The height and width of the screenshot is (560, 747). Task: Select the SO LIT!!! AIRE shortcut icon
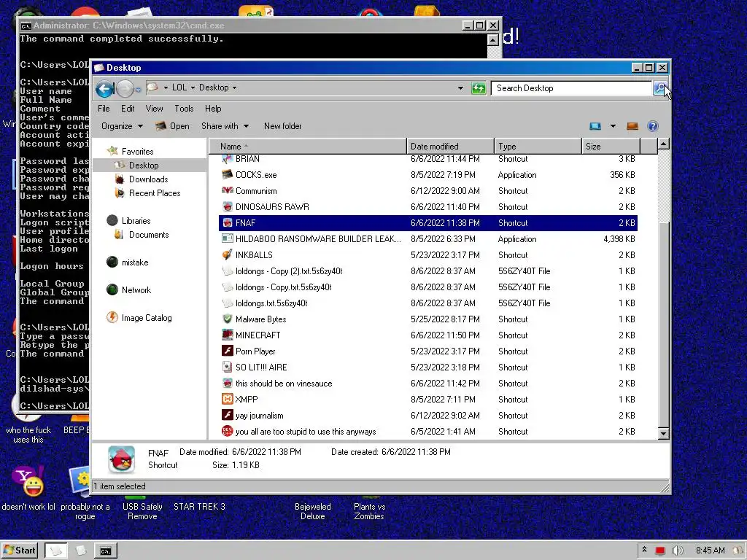click(228, 367)
